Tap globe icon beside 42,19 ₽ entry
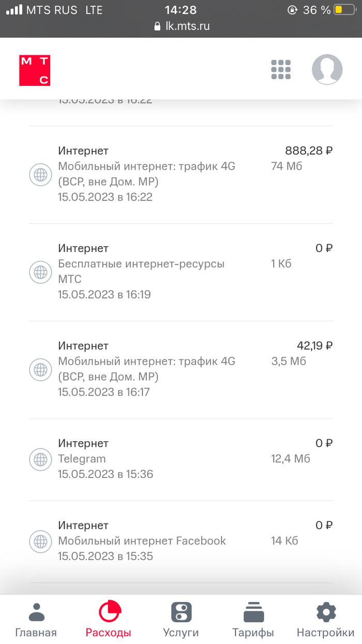 click(x=40, y=369)
